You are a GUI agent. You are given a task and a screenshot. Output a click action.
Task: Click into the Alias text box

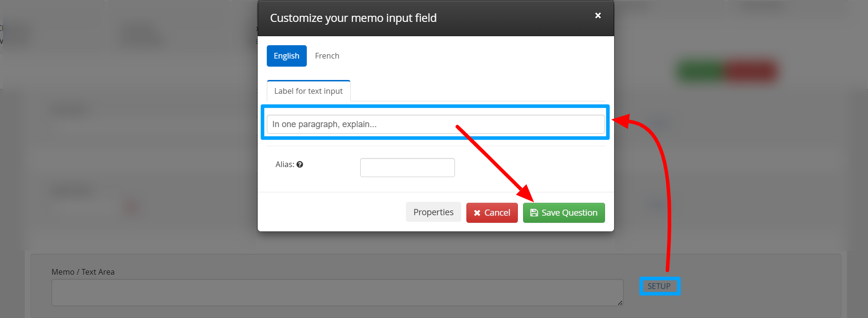click(407, 168)
